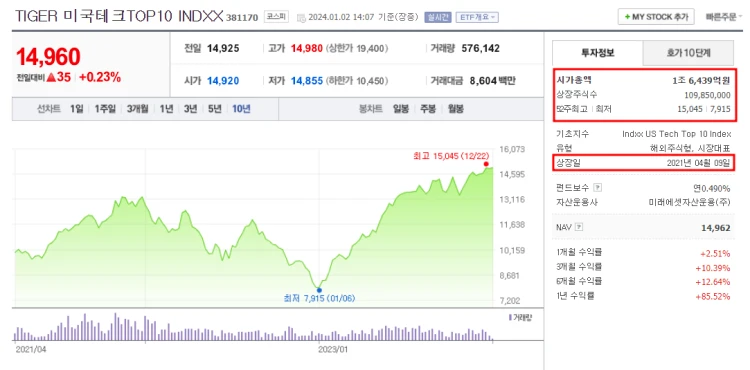The image size is (750, 370).
Task: Click the calendar icon beside the 2024.01.02 date
Action: point(301,18)
